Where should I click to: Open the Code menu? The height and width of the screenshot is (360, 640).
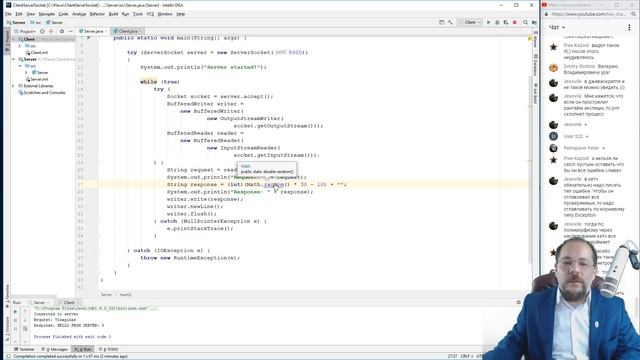[x=63, y=14]
